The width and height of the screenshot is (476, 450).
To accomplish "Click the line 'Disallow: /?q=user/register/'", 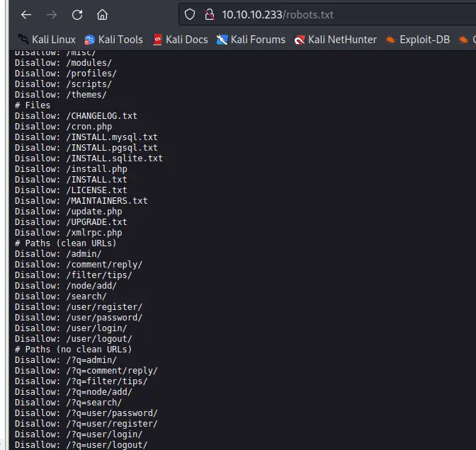I will point(86,424).
